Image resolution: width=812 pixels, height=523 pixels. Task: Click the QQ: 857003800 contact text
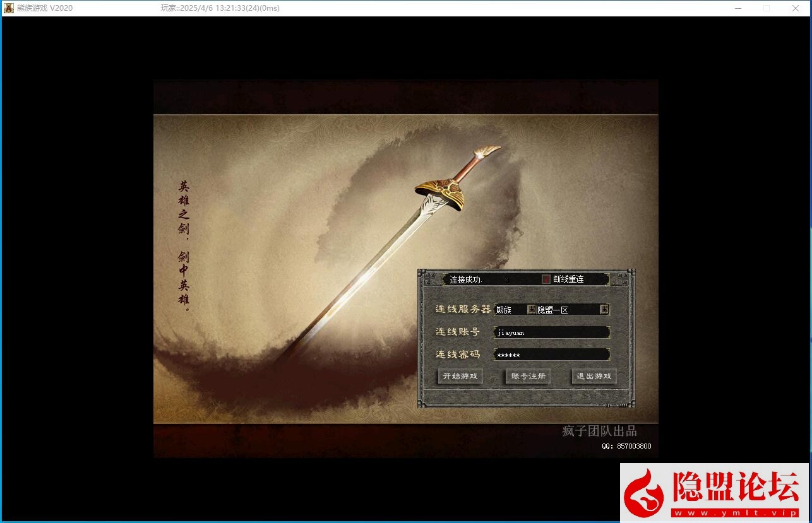[626, 447]
